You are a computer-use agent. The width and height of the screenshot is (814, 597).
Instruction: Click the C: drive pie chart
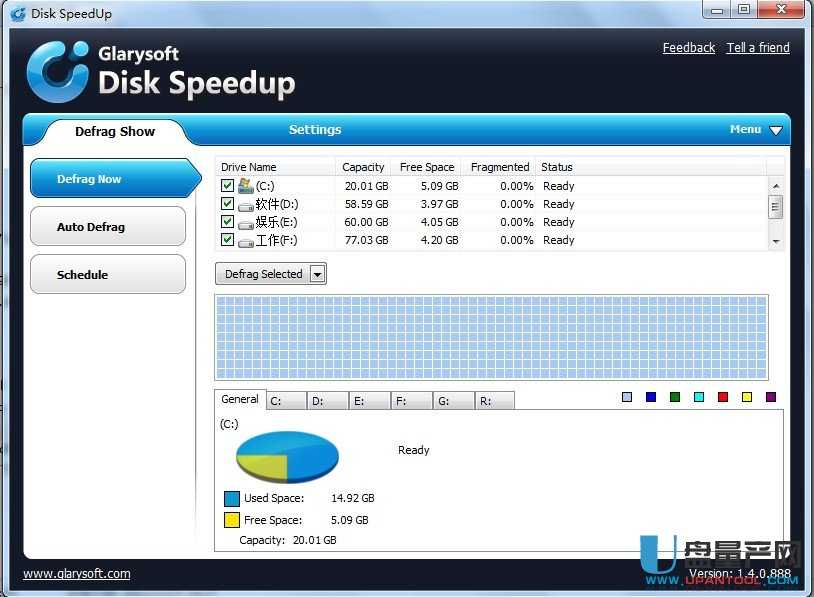coord(287,457)
